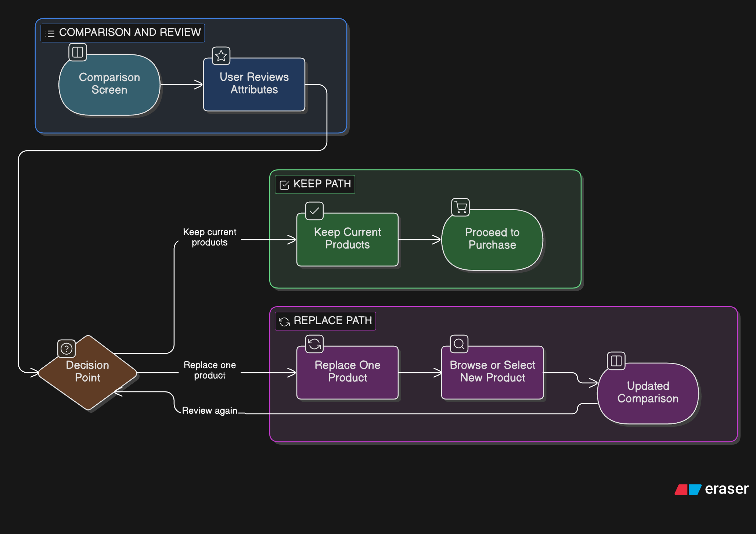
Task: Click the "Review again" edge label
Action: (209, 411)
